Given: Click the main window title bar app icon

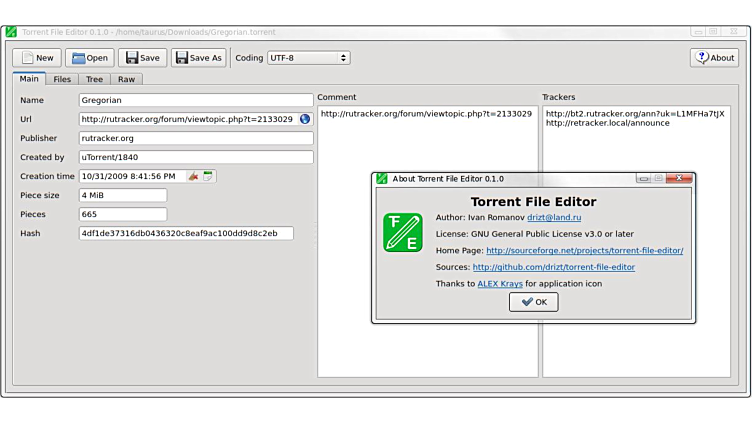Looking at the screenshot, I should tap(11, 32).
